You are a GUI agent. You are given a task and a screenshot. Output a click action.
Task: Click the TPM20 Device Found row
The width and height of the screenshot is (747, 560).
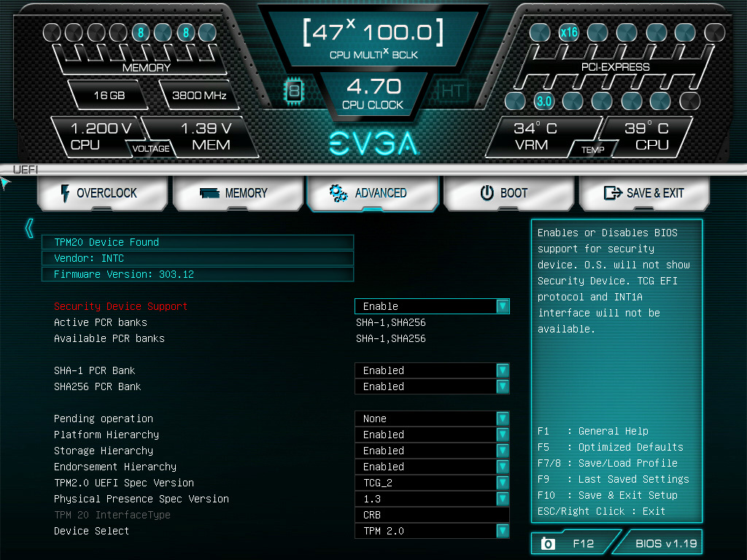[x=198, y=242]
